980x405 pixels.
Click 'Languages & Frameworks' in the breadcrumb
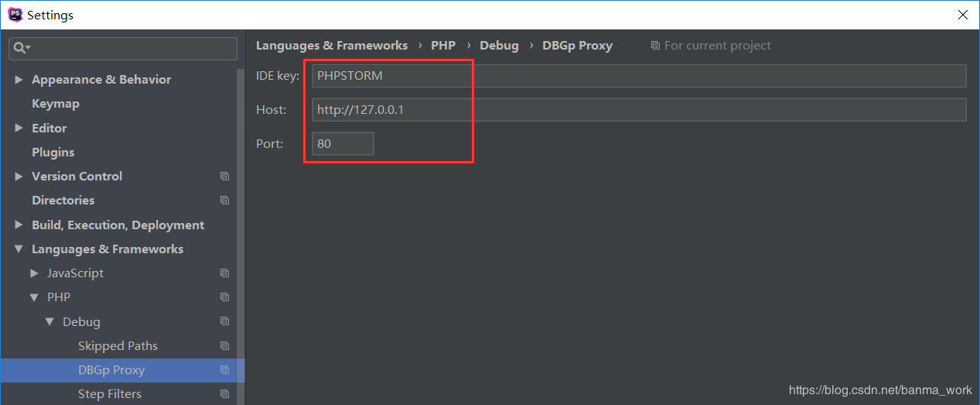click(332, 46)
